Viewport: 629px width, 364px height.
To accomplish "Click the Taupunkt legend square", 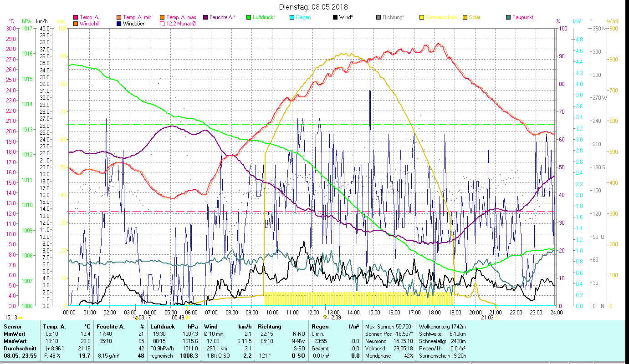I will (x=508, y=18).
